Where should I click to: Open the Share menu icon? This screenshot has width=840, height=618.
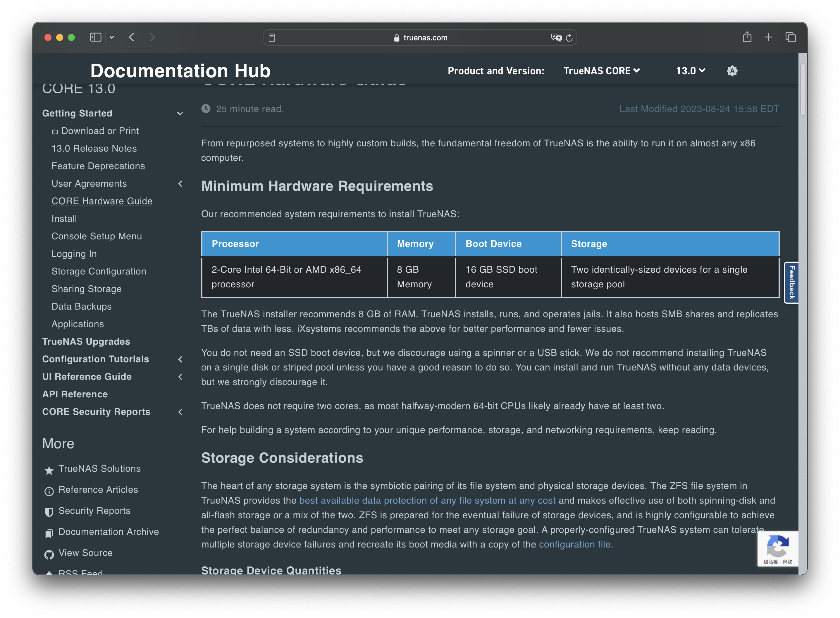[x=747, y=37]
